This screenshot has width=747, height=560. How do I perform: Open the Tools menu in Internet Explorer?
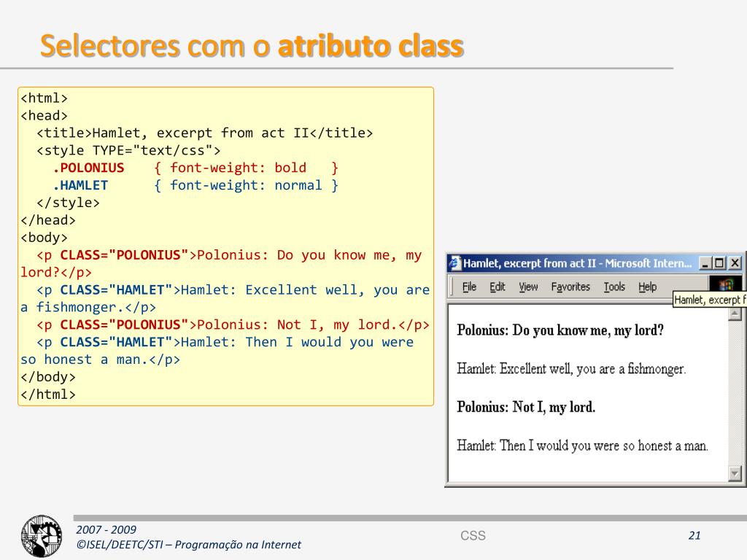[614, 287]
